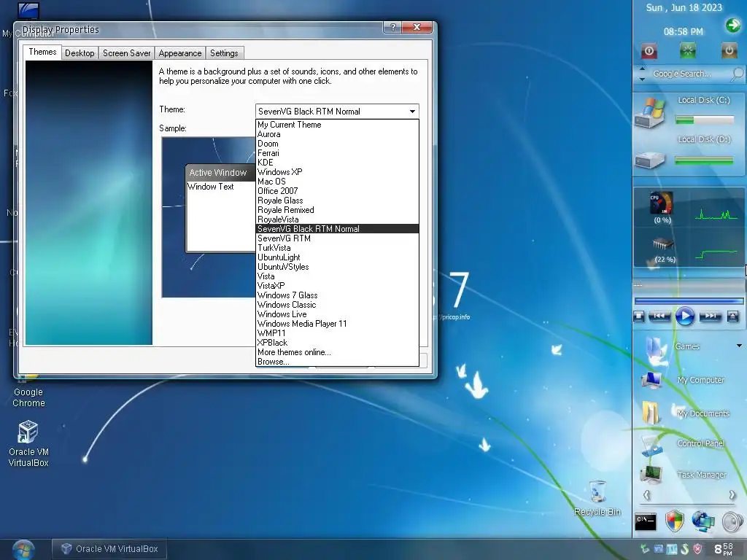Image resolution: width=747 pixels, height=560 pixels.
Task: Select Doom theme
Action: click(338, 144)
